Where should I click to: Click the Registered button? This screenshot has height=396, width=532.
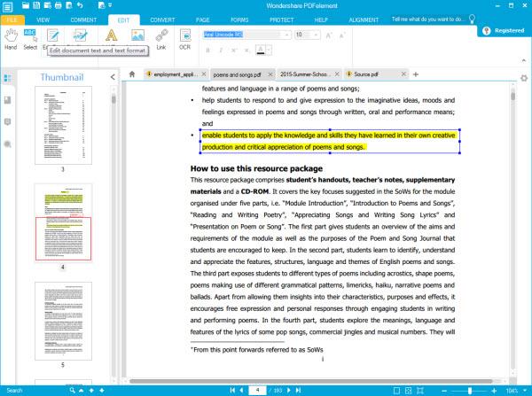(505, 30)
